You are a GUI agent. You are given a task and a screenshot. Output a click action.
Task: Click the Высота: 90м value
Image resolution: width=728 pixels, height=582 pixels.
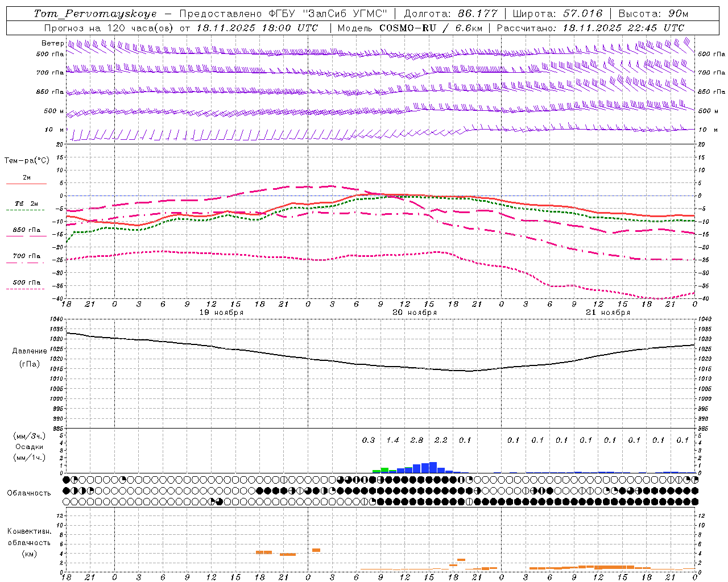coord(653,14)
